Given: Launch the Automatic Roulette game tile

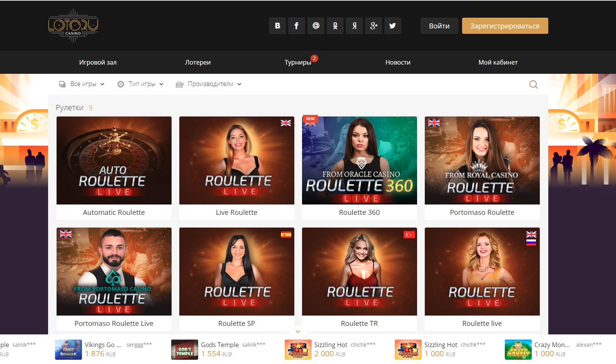Looking at the screenshot, I should point(114,161).
